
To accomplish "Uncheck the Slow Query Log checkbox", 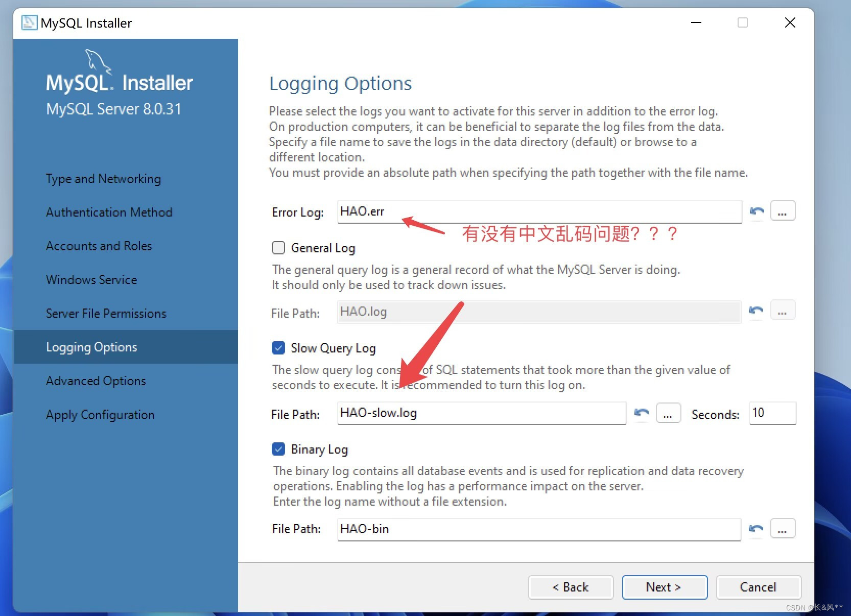I will click(x=278, y=348).
